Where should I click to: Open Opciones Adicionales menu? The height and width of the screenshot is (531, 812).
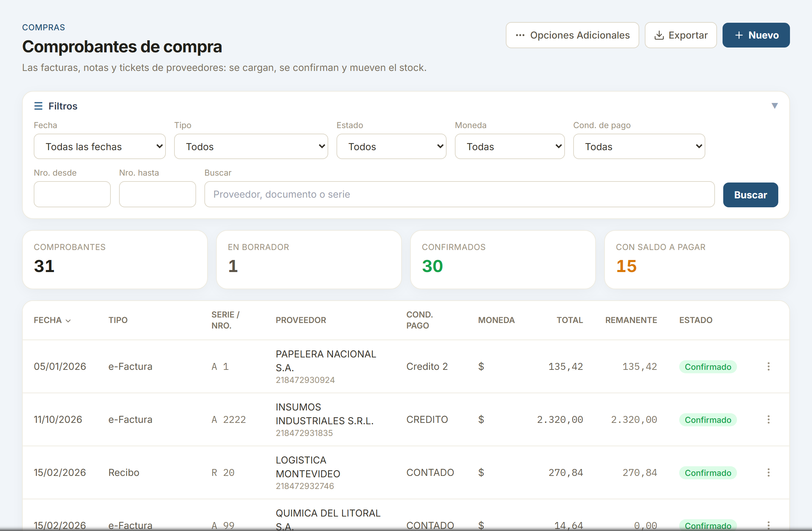point(572,35)
